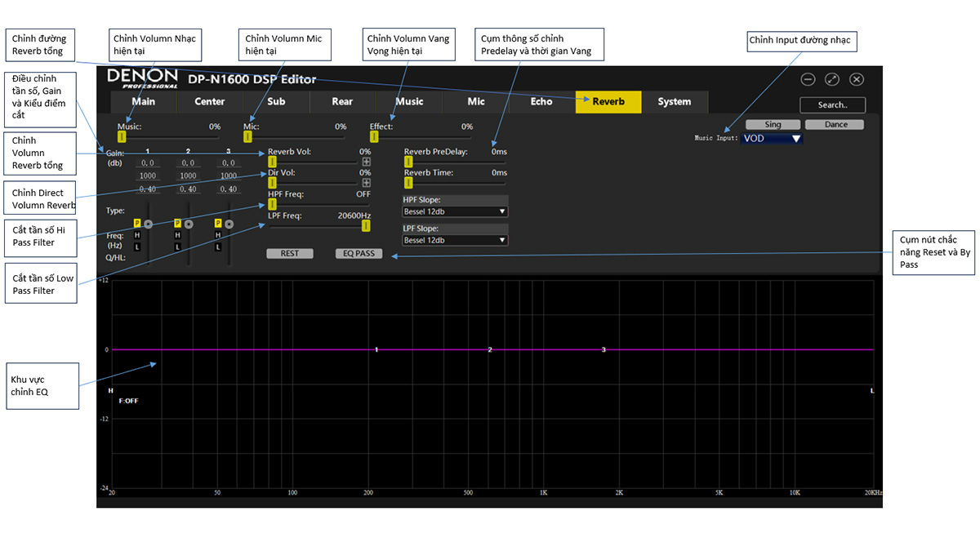Click the round knob of EQ band 3
The height and width of the screenshot is (560, 980).
click(229, 224)
